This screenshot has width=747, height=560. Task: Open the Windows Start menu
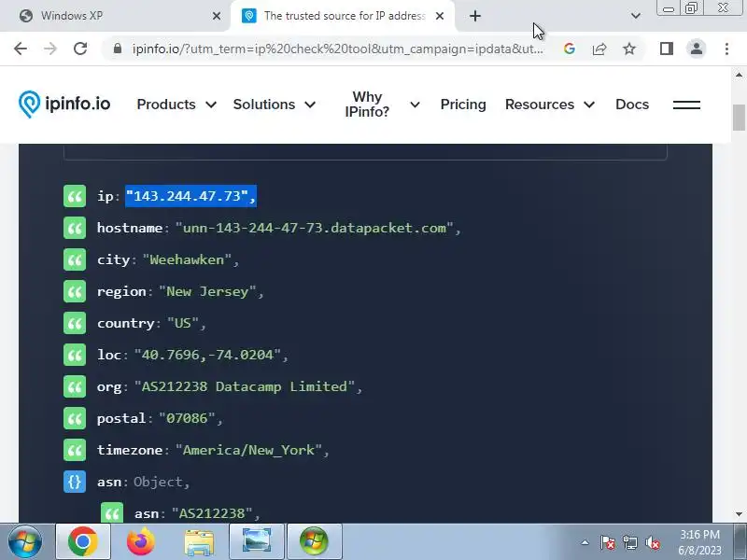pos(25,541)
